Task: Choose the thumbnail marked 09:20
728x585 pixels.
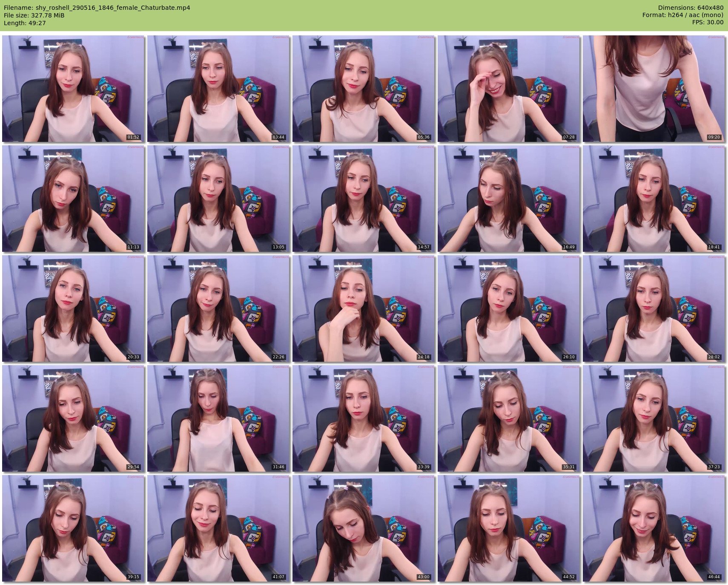Action: point(653,89)
